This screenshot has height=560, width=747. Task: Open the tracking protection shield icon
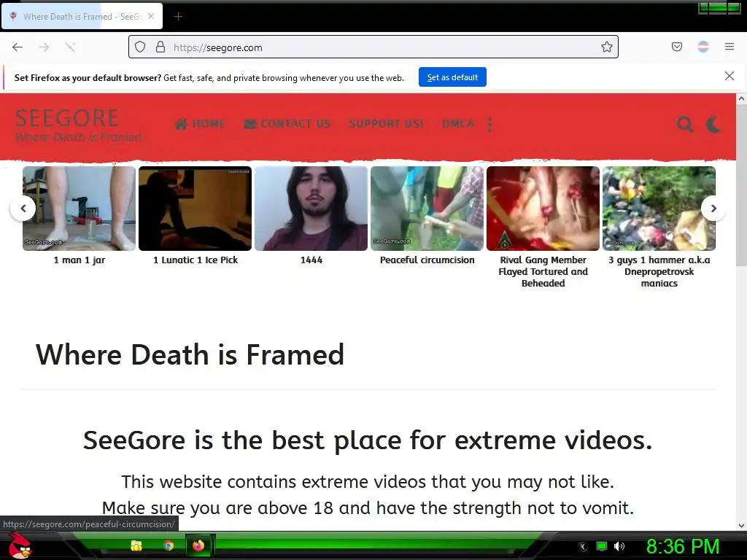tap(140, 47)
